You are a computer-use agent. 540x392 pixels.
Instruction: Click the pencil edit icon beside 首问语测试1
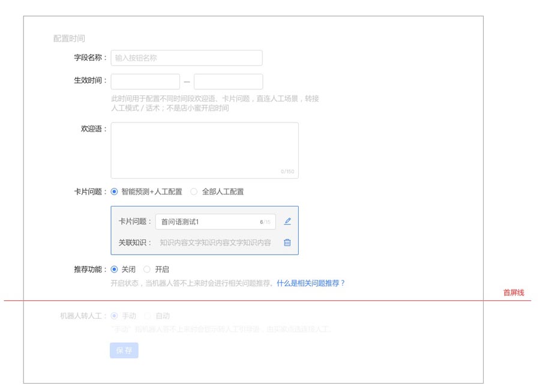coord(287,221)
